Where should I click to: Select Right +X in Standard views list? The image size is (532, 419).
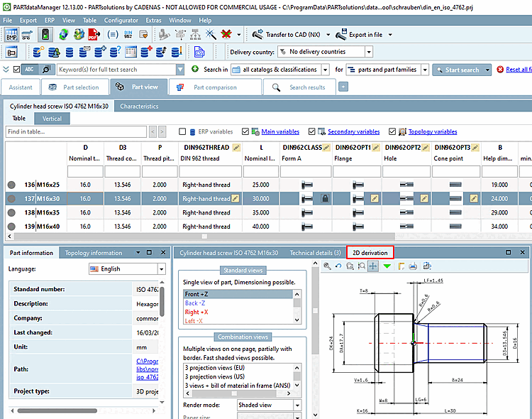[x=196, y=312]
